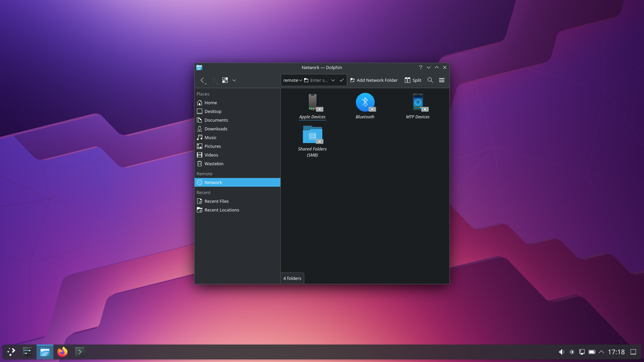Screen dimensions: 644x362
Task: Open Recent Locations
Action: 237,210
